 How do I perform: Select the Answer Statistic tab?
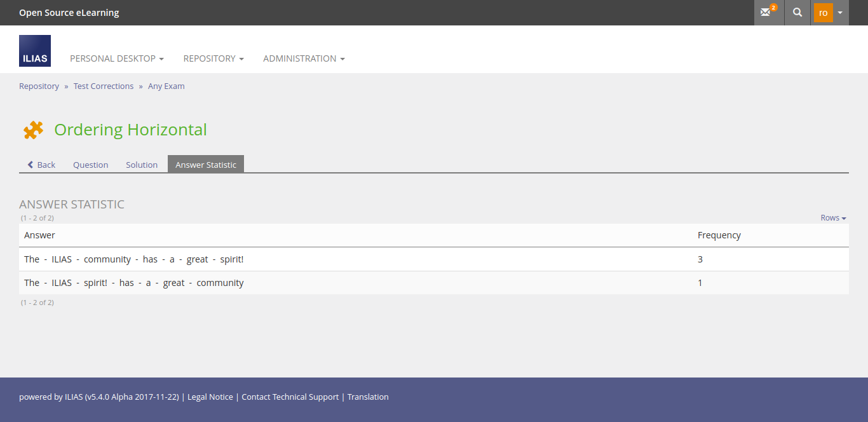[x=206, y=165]
